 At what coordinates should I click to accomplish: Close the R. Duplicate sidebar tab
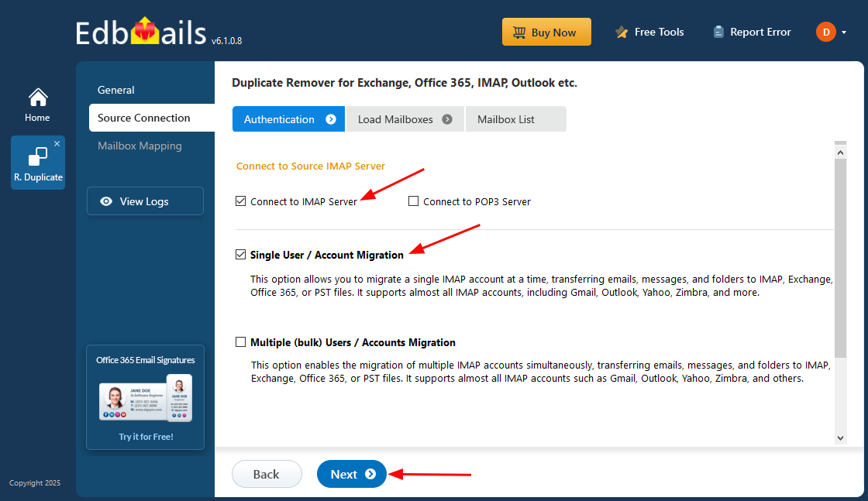tap(57, 144)
